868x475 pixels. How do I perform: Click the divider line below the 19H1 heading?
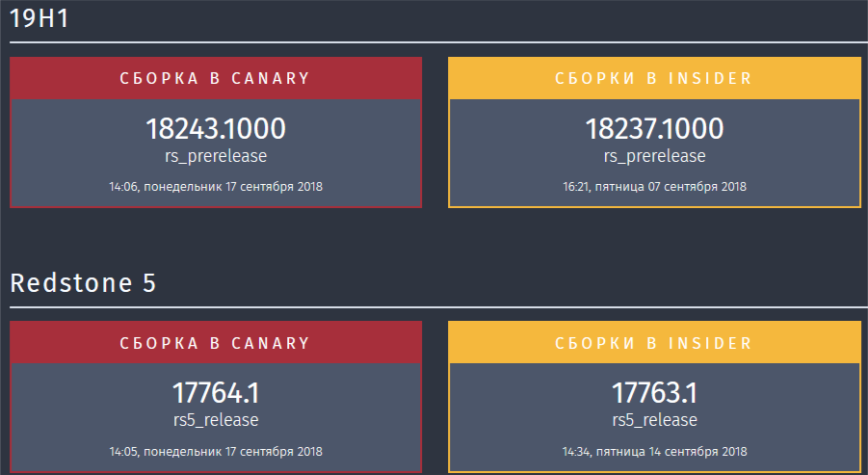pos(434,42)
